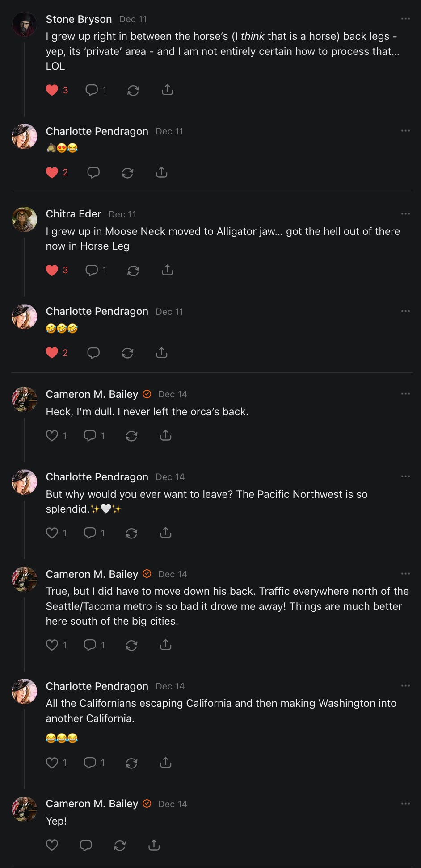Restack Stone Bryson's comment
This screenshot has height=868, width=421.
pyautogui.click(x=133, y=90)
